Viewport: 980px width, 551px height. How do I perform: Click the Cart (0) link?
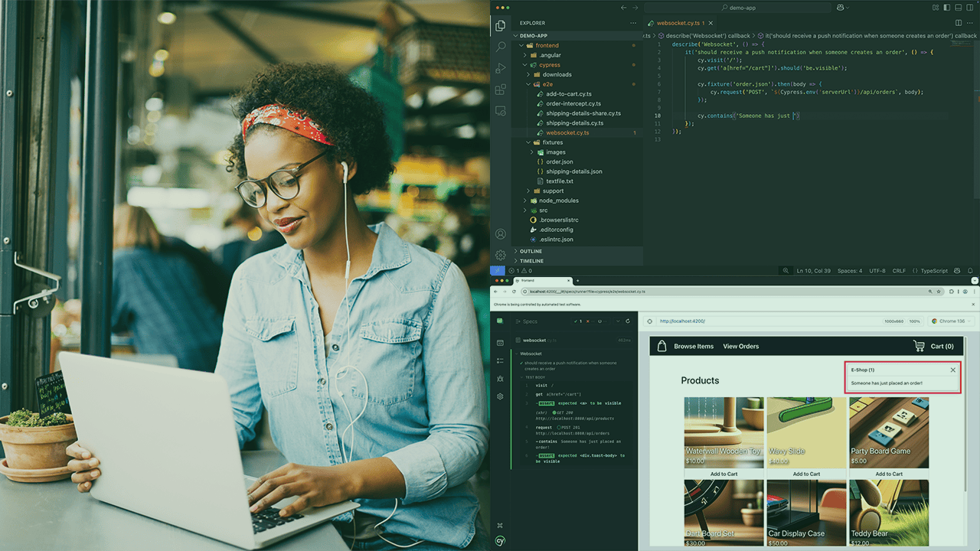(x=942, y=347)
